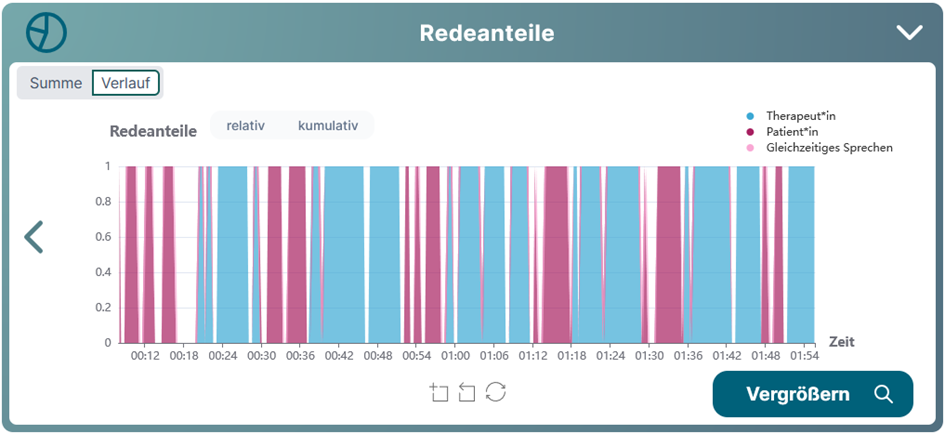The height and width of the screenshot is (434, 945).
Task: Click the 01:00 time axis label
Action: [x=455, y=355]
